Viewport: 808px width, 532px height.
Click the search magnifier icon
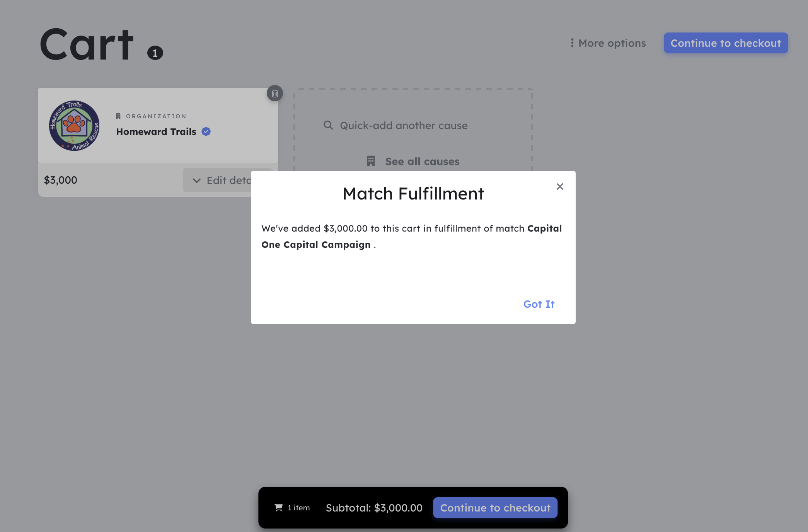pyautogui.click(x=328, y=125)
